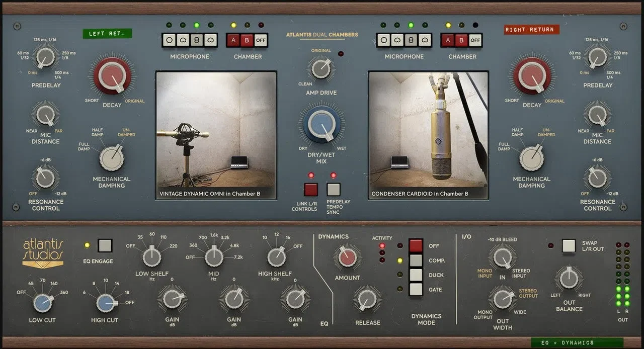644x349 pixels.
Task: Select figure-8 microphone pattern on left channel
Action: pos(197,40)
